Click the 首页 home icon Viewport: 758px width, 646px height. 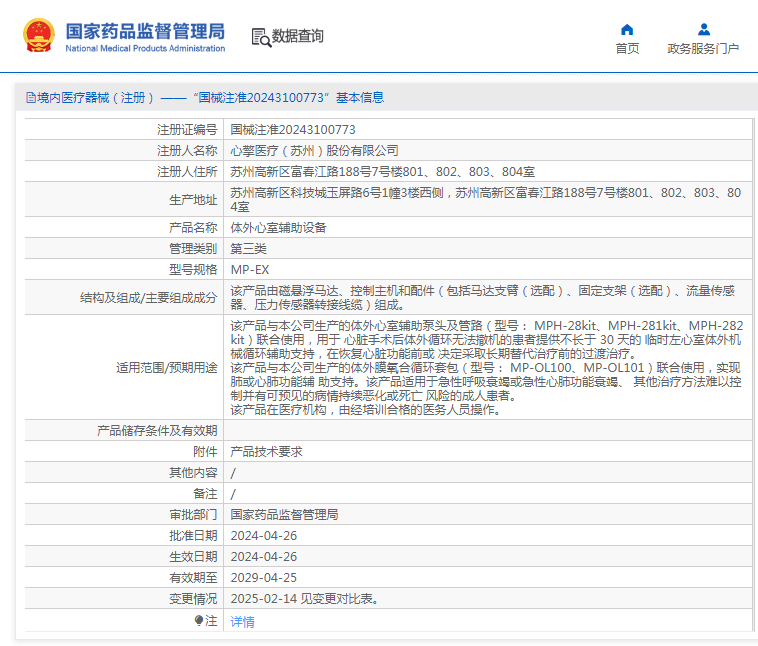(627, 30)
